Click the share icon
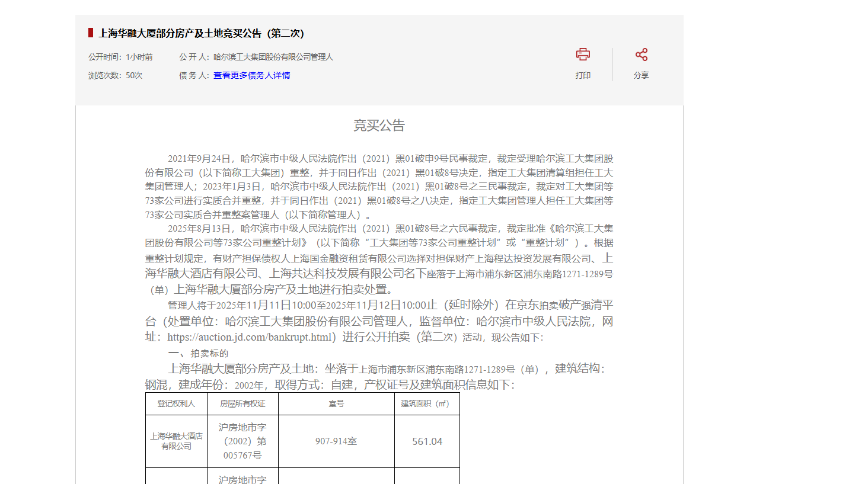868x484 pixels. (641, 55)
